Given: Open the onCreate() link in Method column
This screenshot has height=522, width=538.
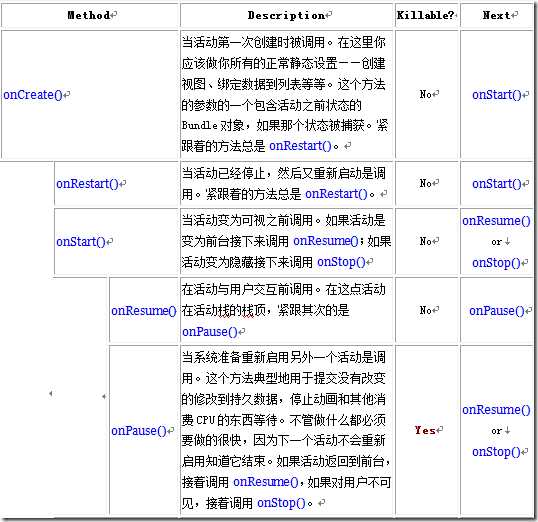Looking at the screenshot, I should (x=33, y=95).
